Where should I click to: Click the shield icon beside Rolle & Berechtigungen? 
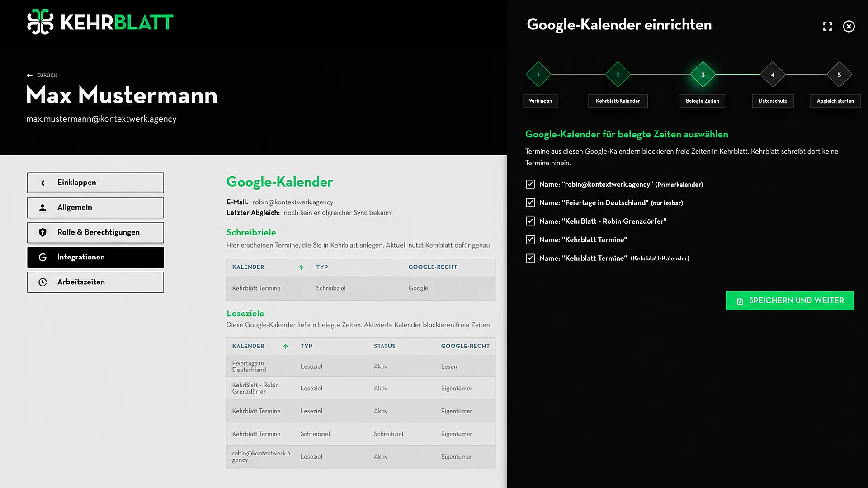[42, 233]
